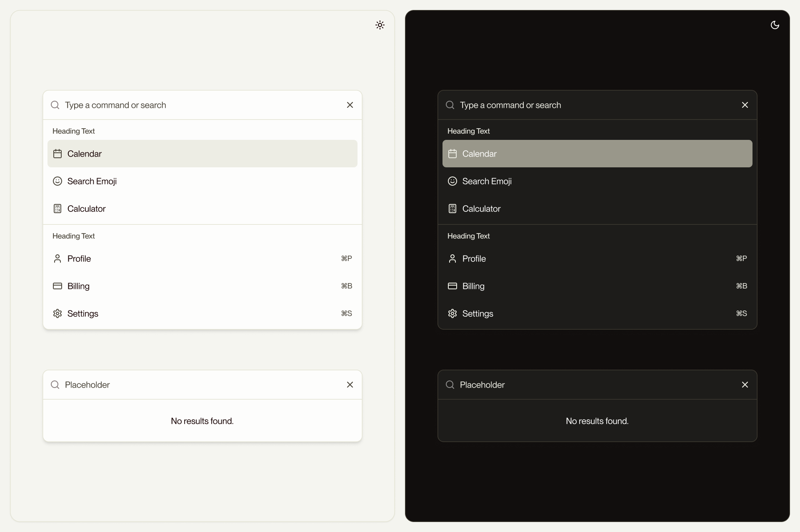This screenshot has width=800, height=532.
Task: Click the ⌘P shortcut label, dark palette
Action: point(742,259)
